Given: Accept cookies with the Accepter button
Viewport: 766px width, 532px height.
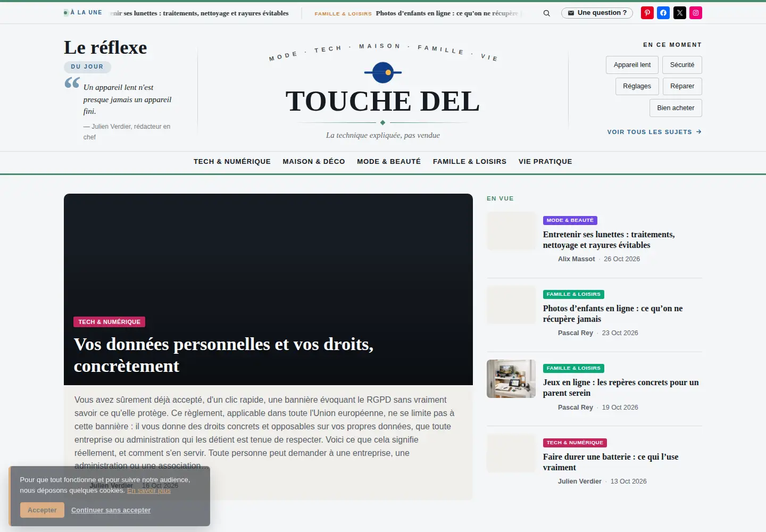Looking at the screenshot, I should pos(42,510).
